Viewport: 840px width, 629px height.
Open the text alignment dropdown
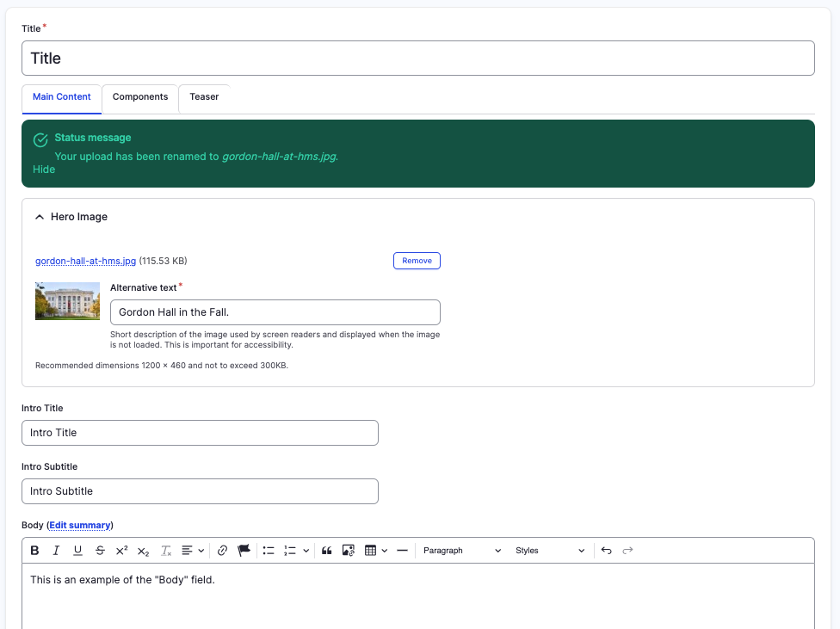coord(193,551)
